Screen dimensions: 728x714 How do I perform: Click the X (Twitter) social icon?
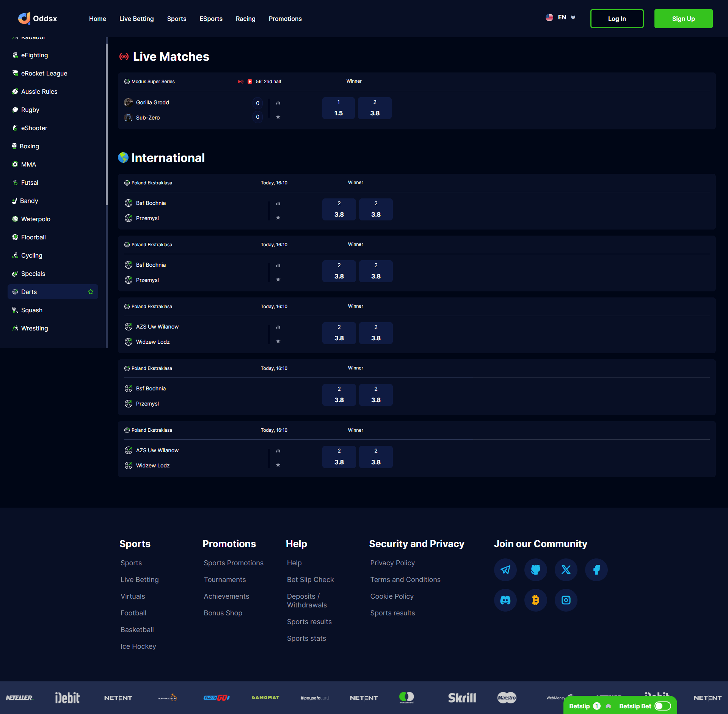[566, 569]
